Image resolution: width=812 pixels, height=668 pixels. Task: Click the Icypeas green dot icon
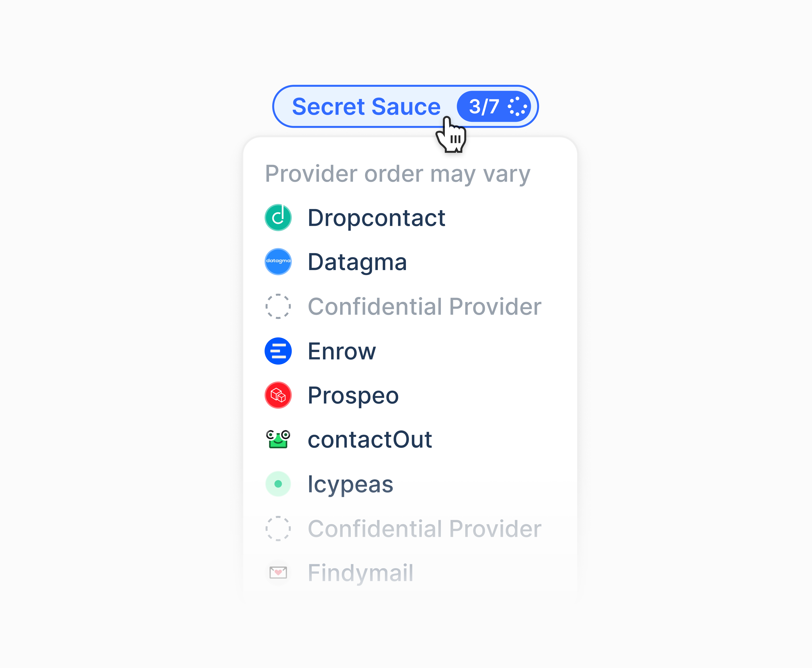pyautogui.click(x=278, y=484)
